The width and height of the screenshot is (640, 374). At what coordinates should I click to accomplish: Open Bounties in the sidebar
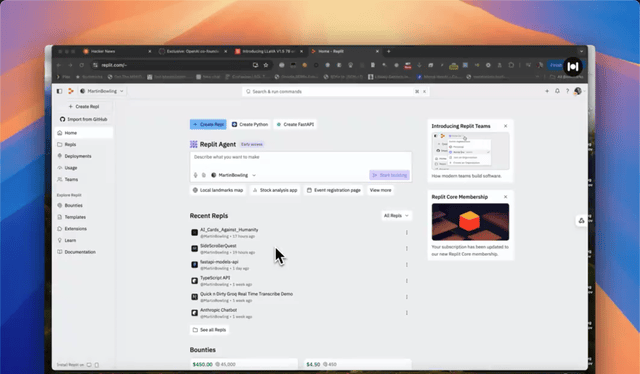point(84,205)
